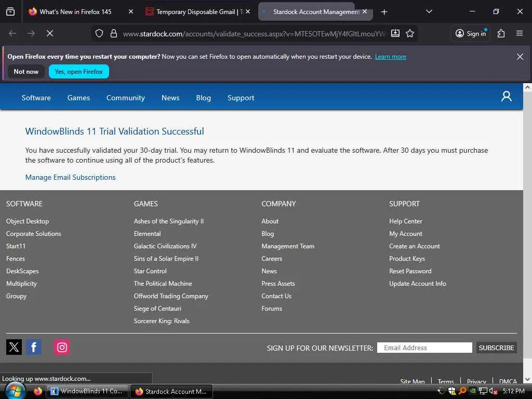Open the tray clock showing 5:12 PM
This screenshot has height=399, width=532.
coord(513,391)
